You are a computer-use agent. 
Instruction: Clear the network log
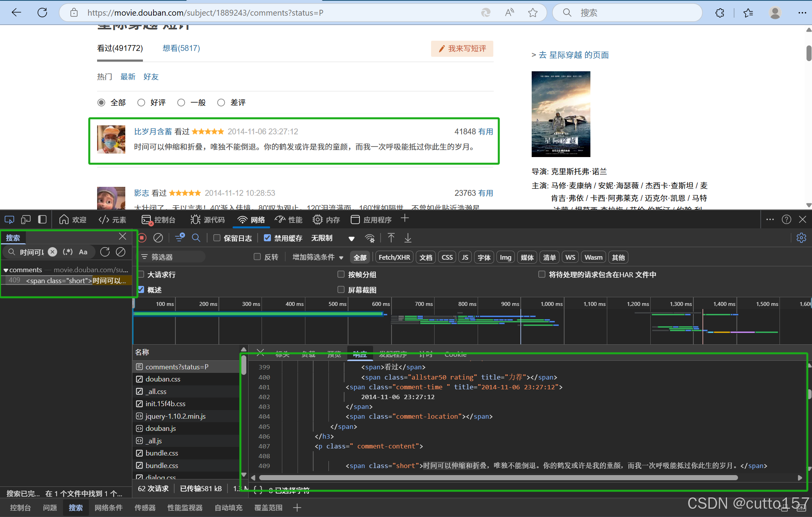click(x=158, y=238)
